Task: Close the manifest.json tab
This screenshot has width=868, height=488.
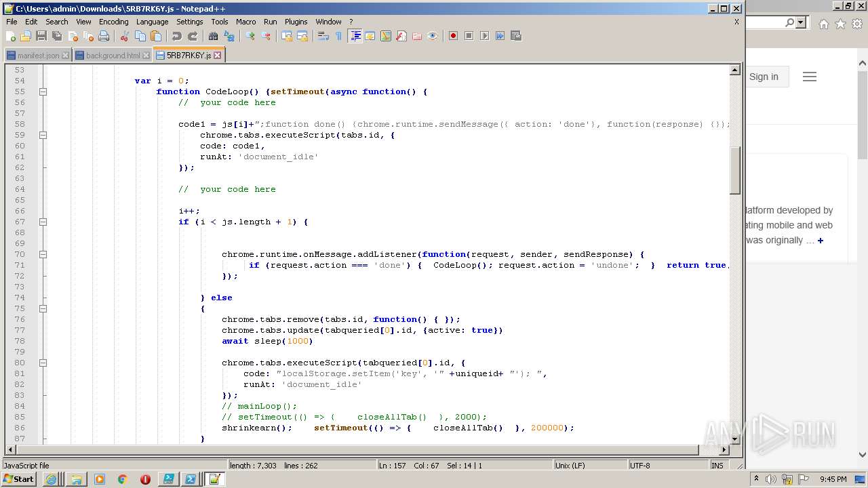Action: (x=65, y=56)
